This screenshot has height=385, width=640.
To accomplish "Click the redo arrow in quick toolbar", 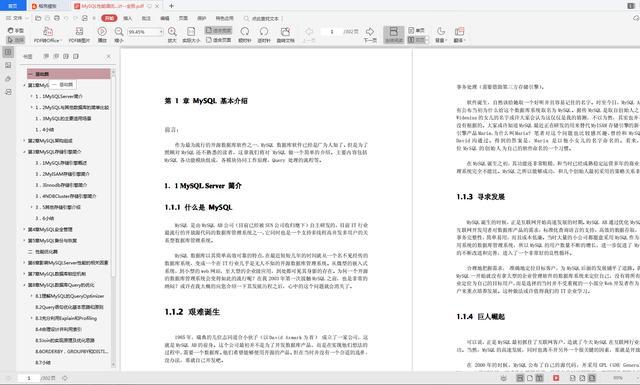I will tap(76, 18).
